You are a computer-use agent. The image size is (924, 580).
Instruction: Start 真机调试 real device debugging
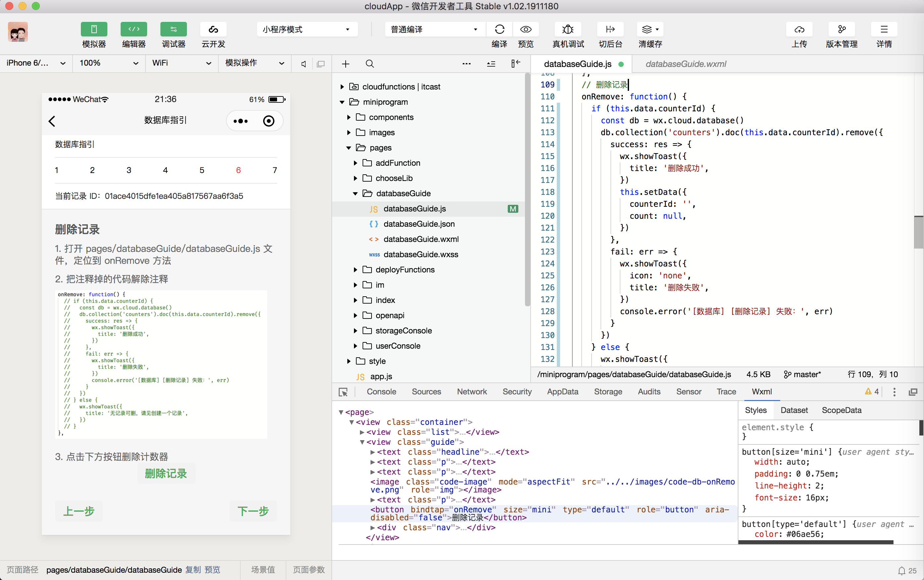568,29
